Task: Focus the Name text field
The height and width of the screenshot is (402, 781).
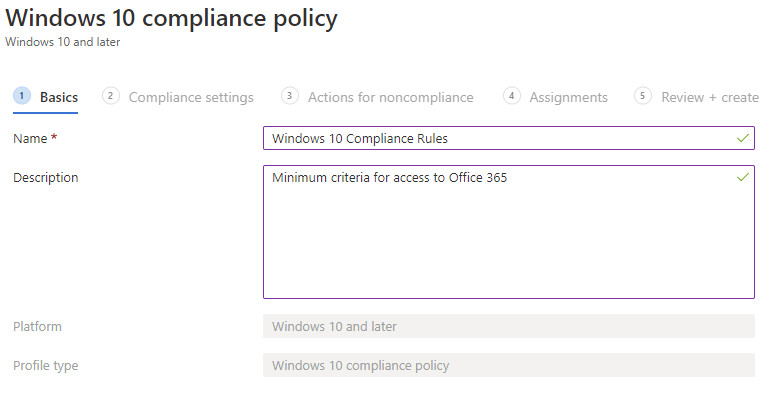Action: tap(500, 138)
